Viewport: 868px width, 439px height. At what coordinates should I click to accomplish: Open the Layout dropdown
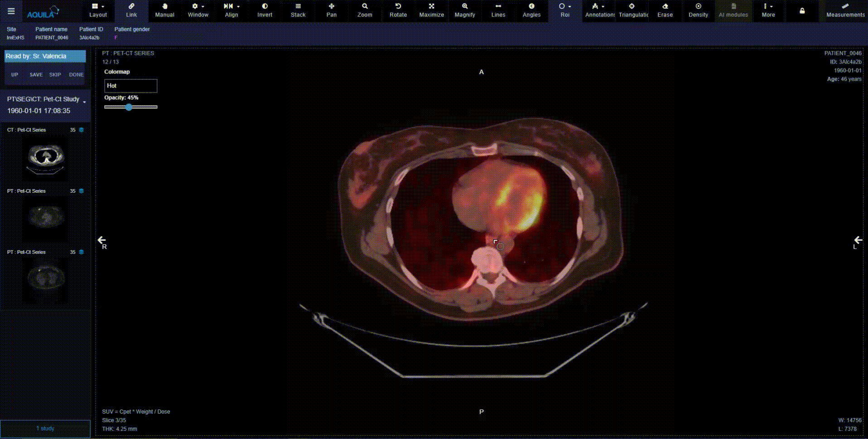98,10
